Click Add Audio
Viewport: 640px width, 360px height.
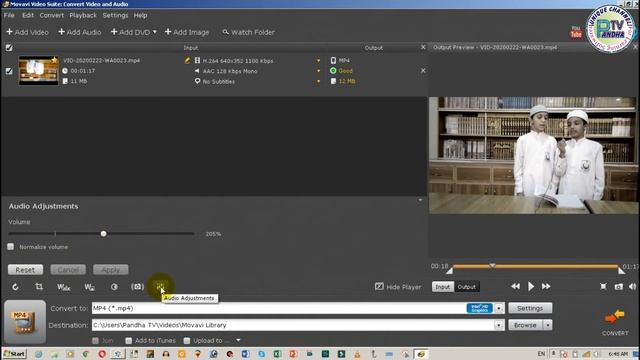click(80, 32)
